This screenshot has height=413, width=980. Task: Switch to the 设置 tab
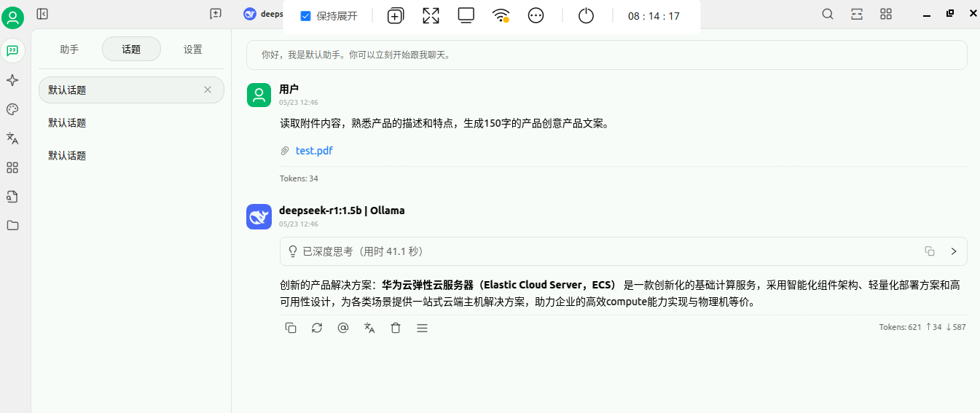point(193,50)
